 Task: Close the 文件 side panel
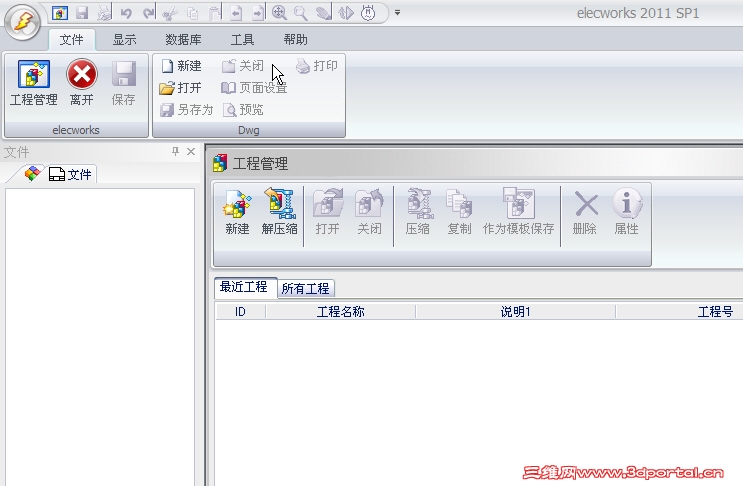click(x=191, y=151)
